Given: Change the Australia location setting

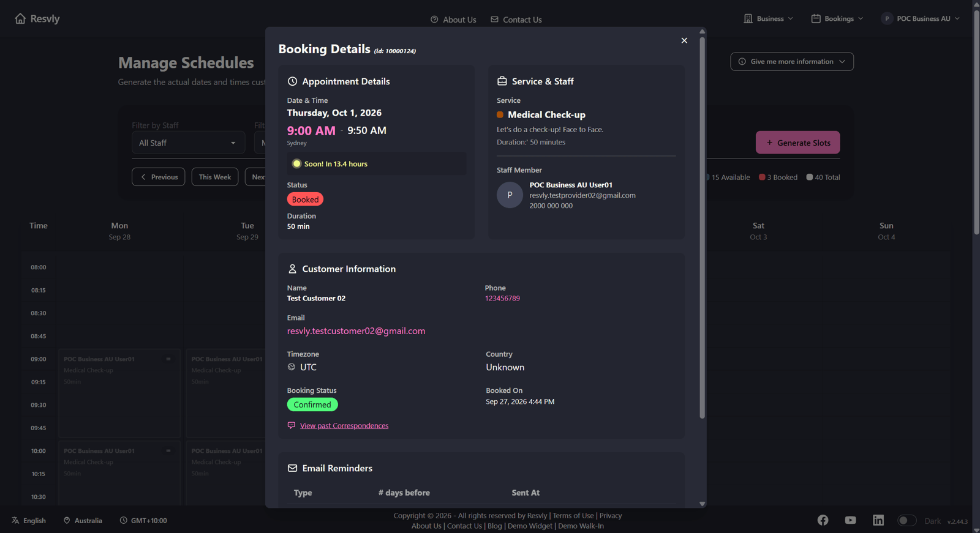Looking at the screenshot, I should 83,521.
